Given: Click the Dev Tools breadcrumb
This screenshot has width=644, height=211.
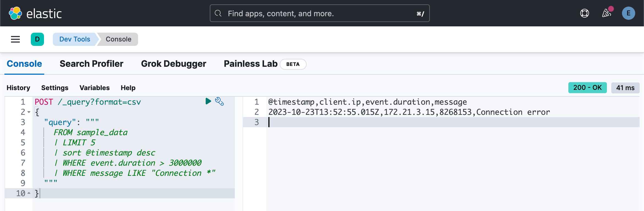Looking at the screenshot, I should 75,39.
